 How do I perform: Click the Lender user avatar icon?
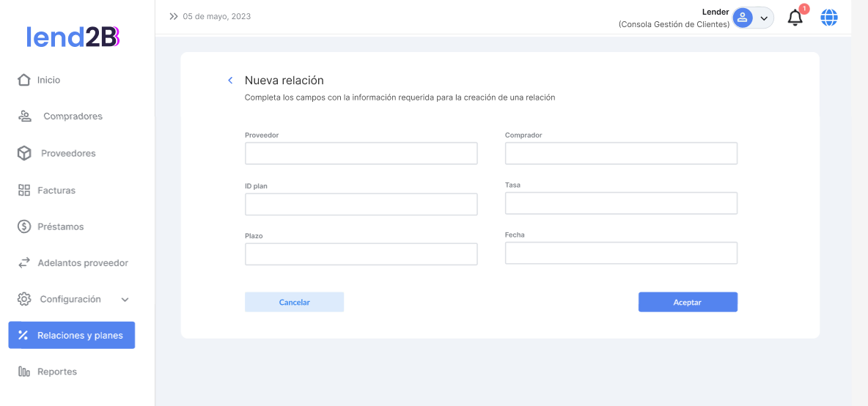(743, 18)
